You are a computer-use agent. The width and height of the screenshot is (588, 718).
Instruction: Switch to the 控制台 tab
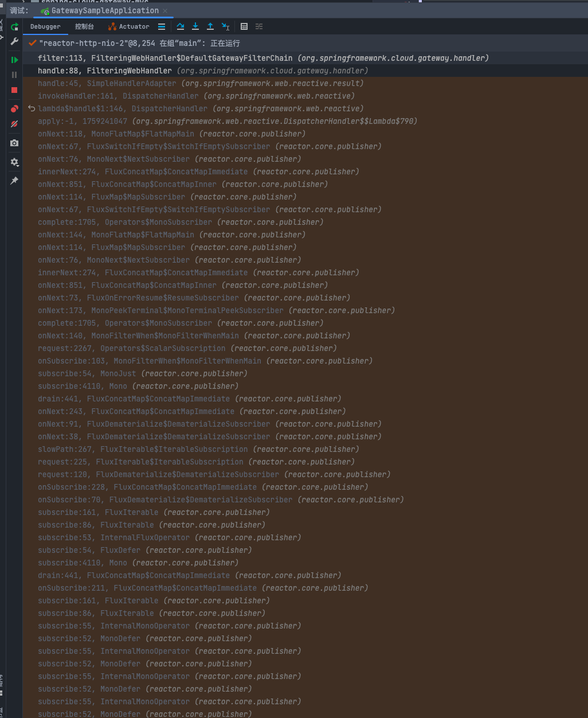84,26
